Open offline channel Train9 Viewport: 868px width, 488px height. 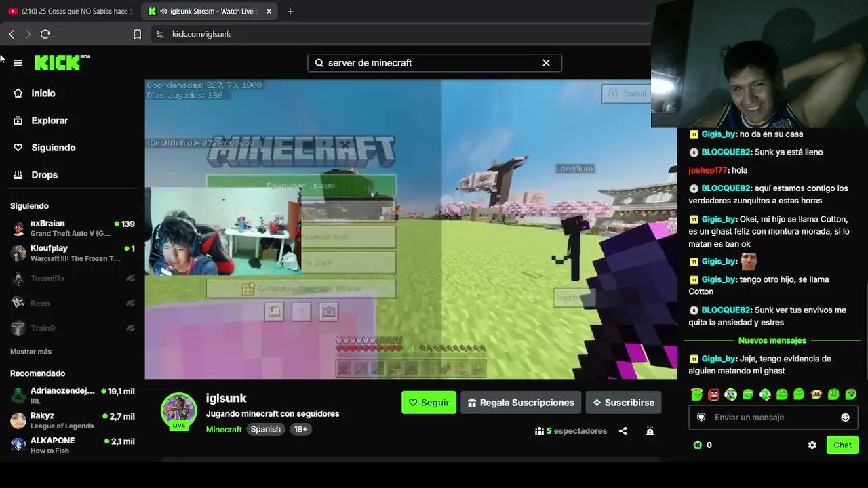(x=73, y=328)
